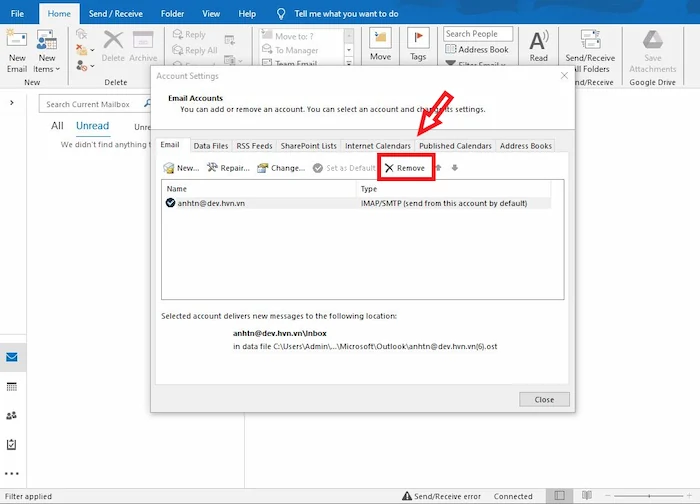Open the SharePoint Lists tab
The image size is (700, 504).
point(308,146)
